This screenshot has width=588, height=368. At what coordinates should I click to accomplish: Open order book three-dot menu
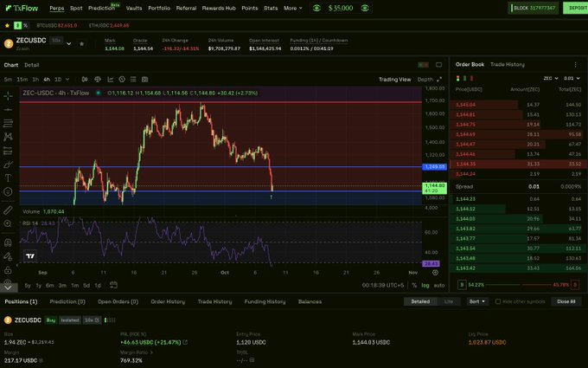pos(575,65)
